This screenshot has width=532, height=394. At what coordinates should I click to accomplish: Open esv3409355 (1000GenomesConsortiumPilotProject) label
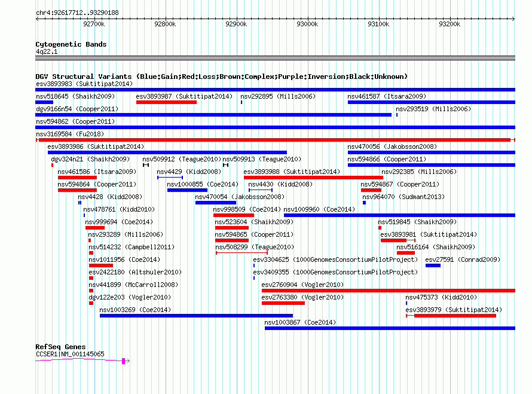pyautogui.click(x=335, y=272)
